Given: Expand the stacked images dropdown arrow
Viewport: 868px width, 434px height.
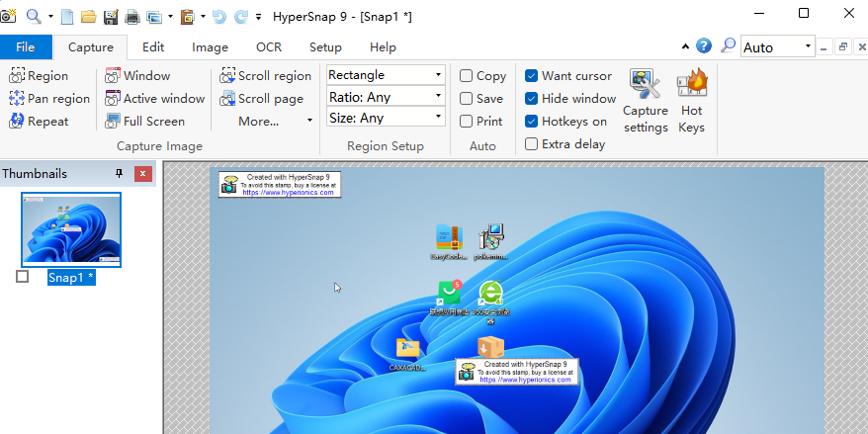Looking at the screenshot, I should pyautogui.click(x=170, y=17).
